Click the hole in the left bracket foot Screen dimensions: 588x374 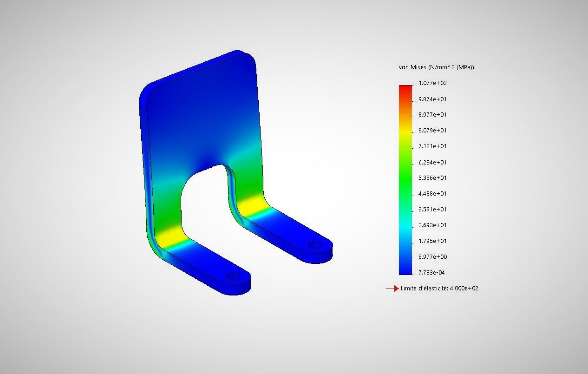233,276
